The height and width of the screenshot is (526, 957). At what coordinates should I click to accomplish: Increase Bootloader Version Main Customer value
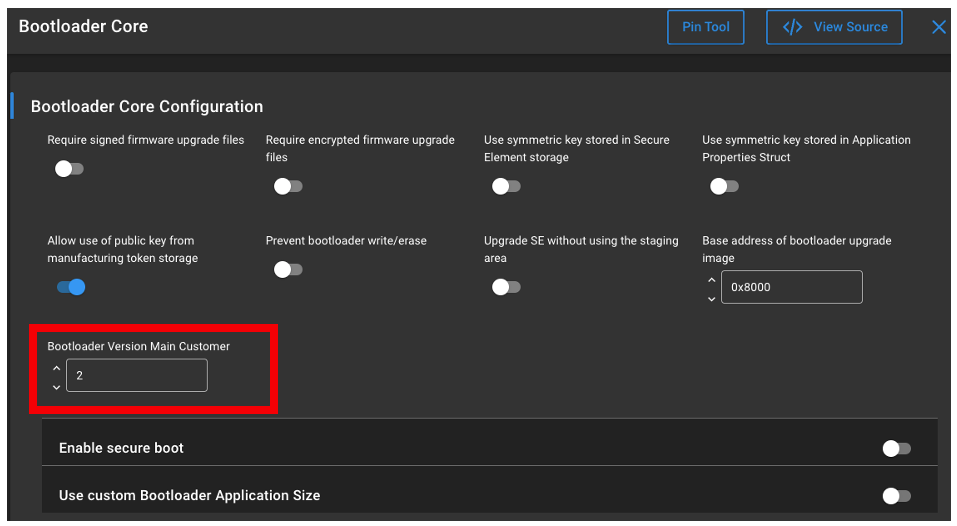pyautogui.click(x=56, y=368)
